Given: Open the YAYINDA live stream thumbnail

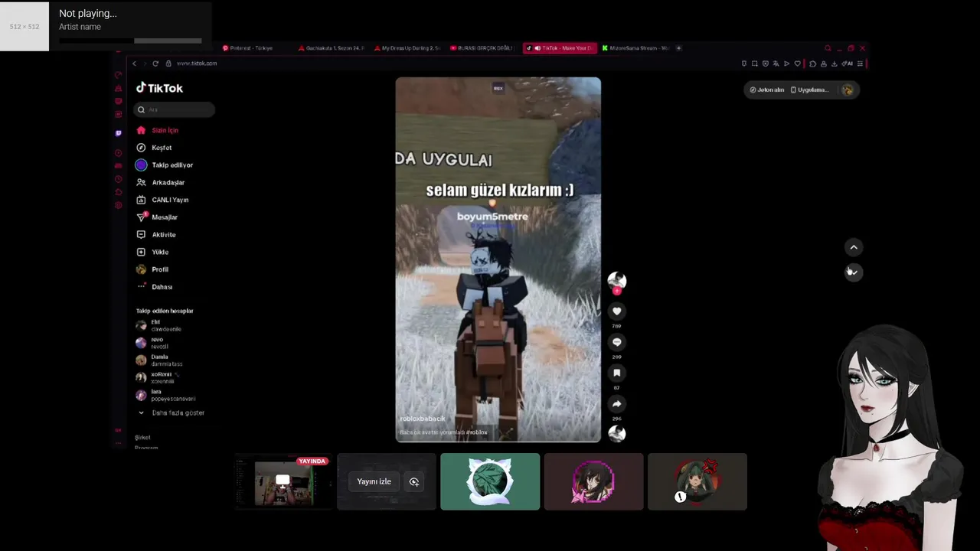Looking at the screenshot, I should [x=283, y=482].
